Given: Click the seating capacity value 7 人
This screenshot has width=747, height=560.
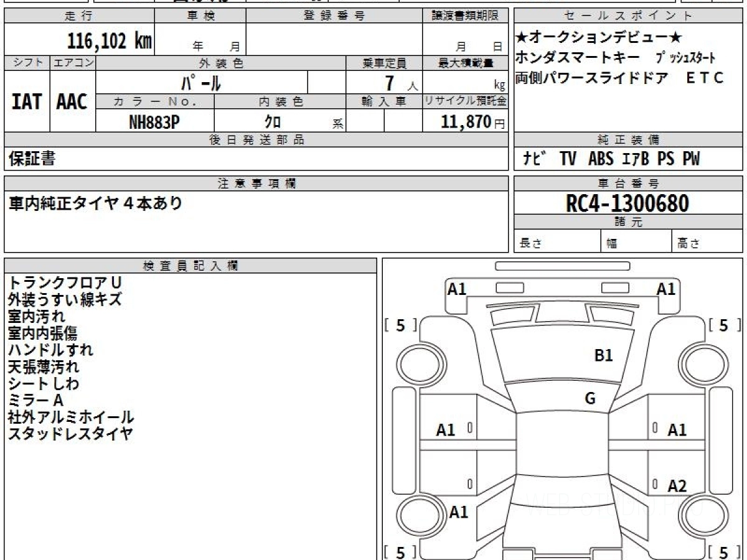Looking at the screenshot, I should tap(401, 83).
